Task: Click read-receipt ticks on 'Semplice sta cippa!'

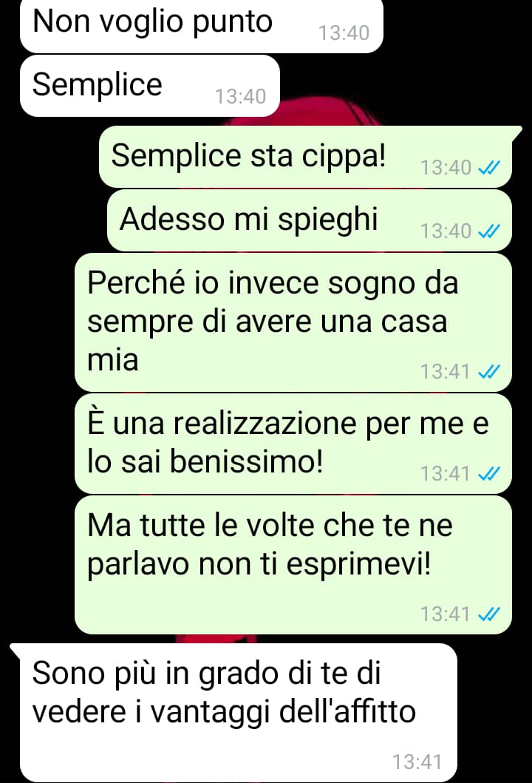Action: [x=489, y=169]
